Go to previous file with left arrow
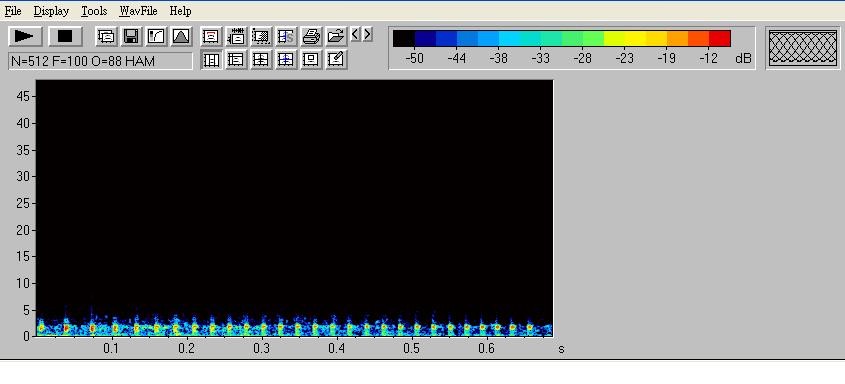 tap(355, 34)
